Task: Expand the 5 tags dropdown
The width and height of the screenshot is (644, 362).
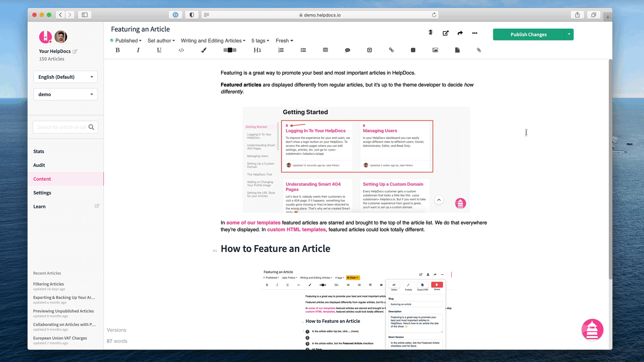Action: pyautogui.click(x=261, y=41)
